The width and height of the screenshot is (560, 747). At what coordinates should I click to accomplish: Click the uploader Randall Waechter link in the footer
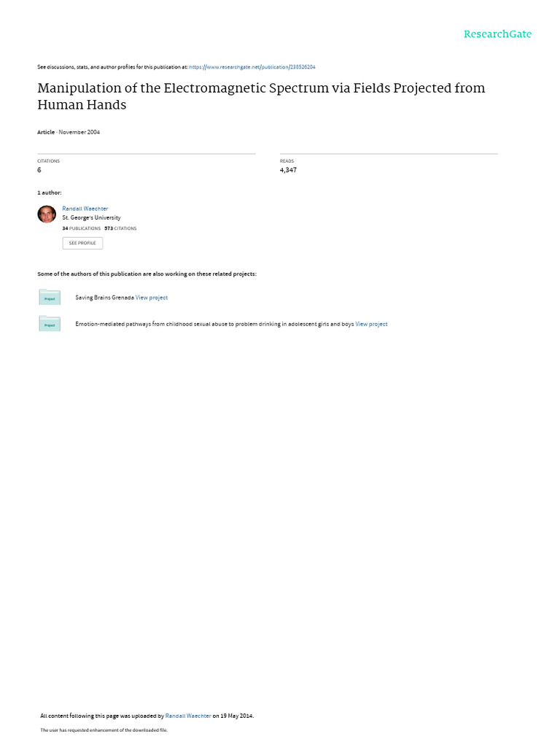tap(188, 716)
